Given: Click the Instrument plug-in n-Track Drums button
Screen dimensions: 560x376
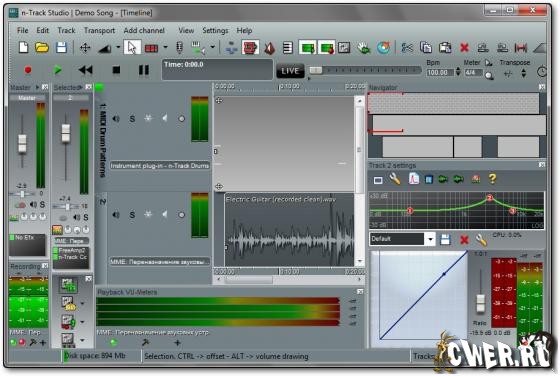Looking at the screenshot, I should click(x=160, y=166).
